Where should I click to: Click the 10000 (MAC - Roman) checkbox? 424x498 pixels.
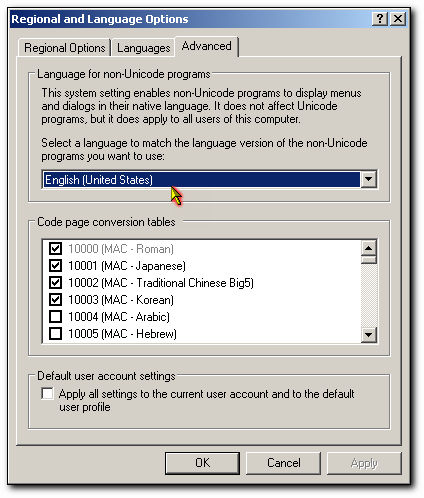pyautogui.click(x=55, y=249)
